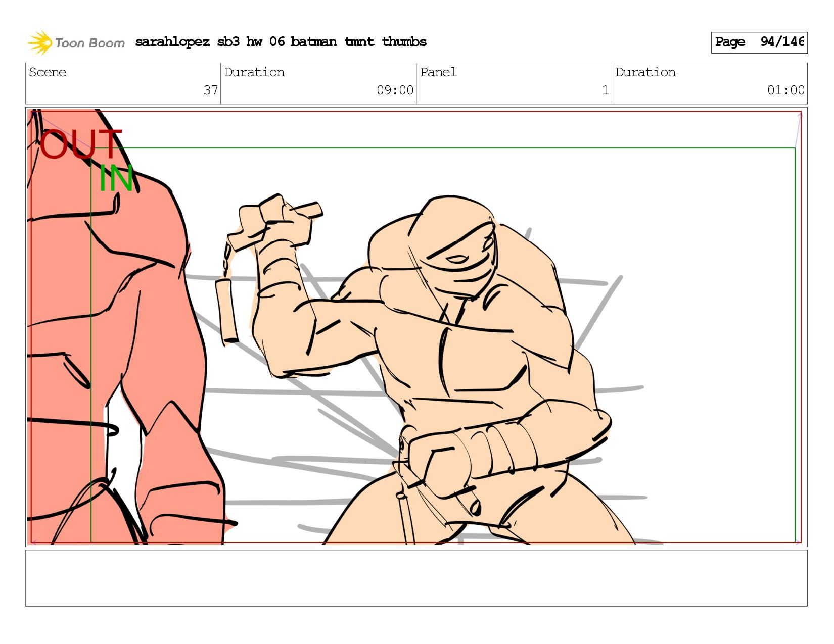Click the storyboard panel drawing thumbnail

416,327
